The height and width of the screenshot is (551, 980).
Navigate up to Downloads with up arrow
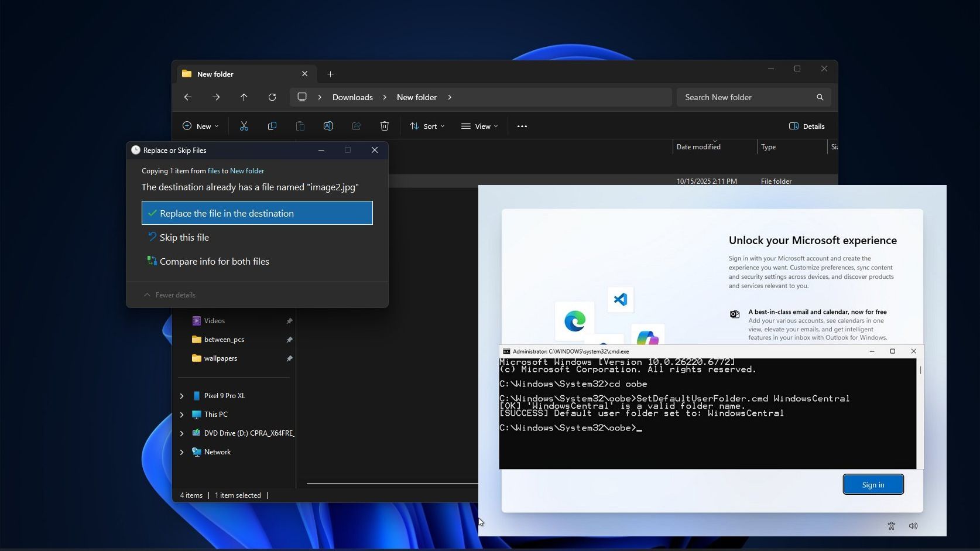point(244,97)
